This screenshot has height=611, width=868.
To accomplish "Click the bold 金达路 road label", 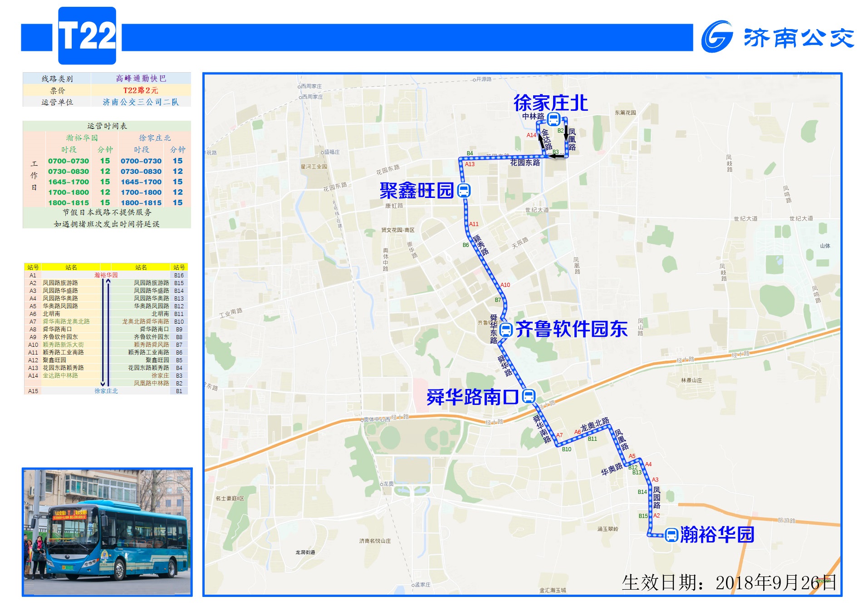I will [x=547, y=140].
